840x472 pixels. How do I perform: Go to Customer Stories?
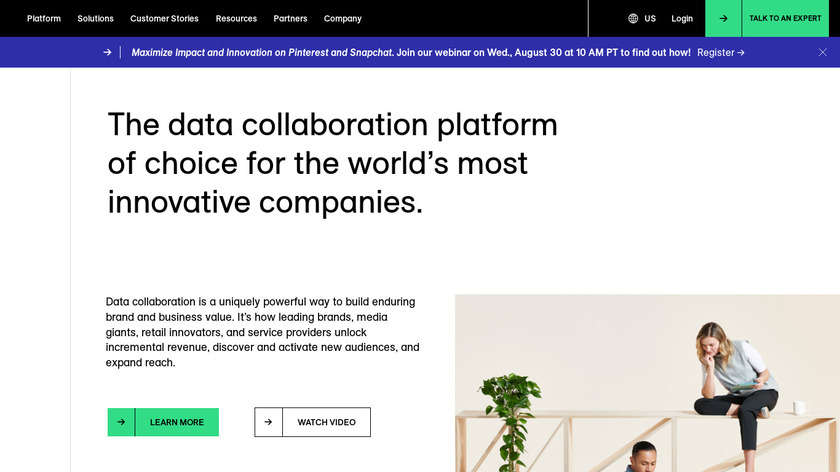tap(164, 18)
